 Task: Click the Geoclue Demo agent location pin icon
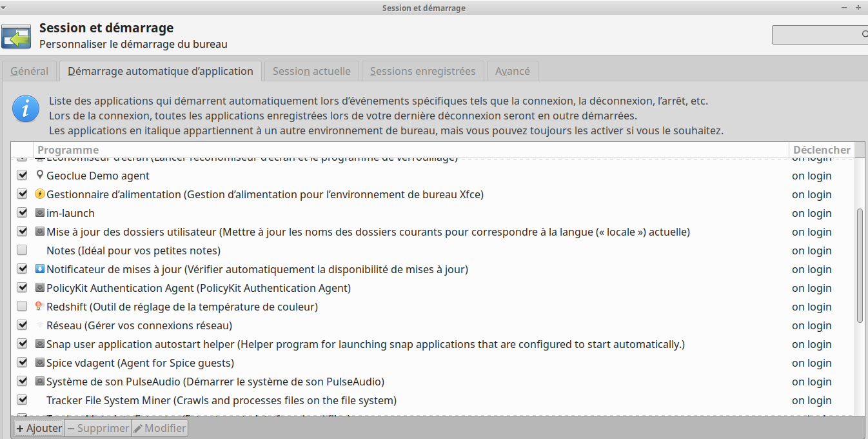[x=40, y=175]
